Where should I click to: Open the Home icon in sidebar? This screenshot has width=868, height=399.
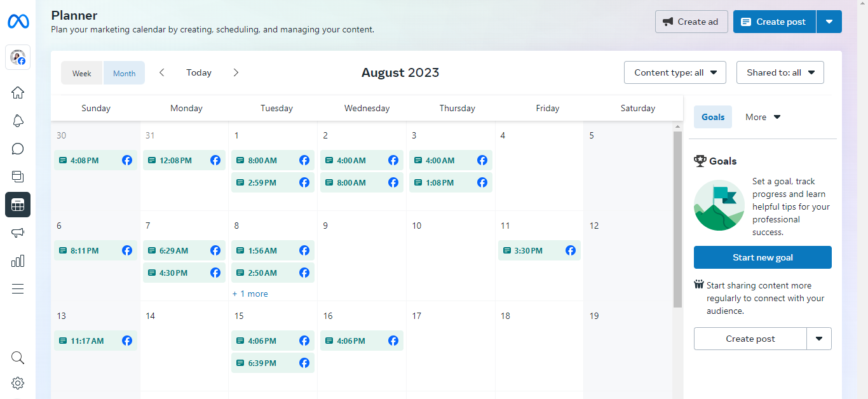[18, 93]
